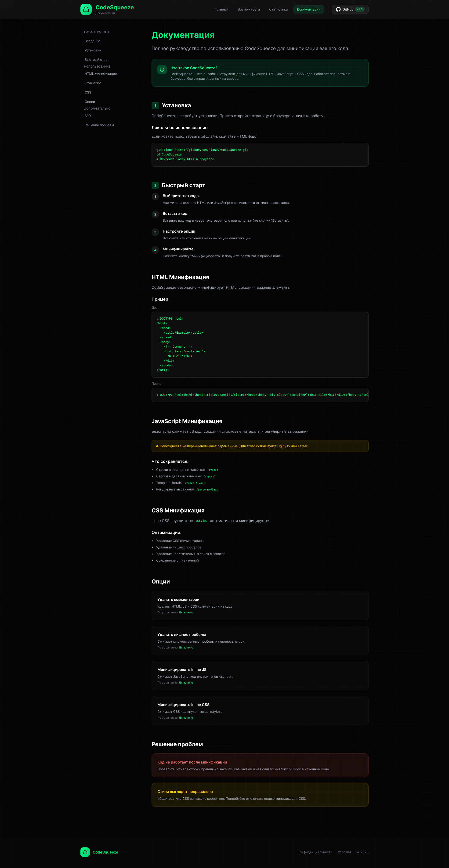Click the git clone command code block

point(260,155)
